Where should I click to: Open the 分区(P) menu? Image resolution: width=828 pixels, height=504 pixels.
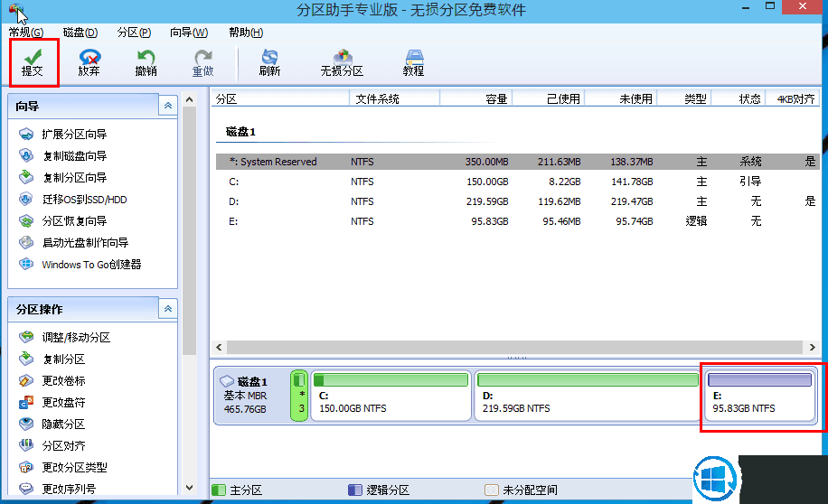click(134, 33)
